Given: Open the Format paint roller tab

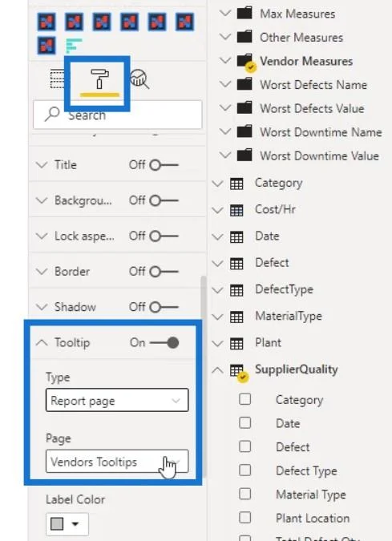Looking at the screenshot, I should (99, 79).
